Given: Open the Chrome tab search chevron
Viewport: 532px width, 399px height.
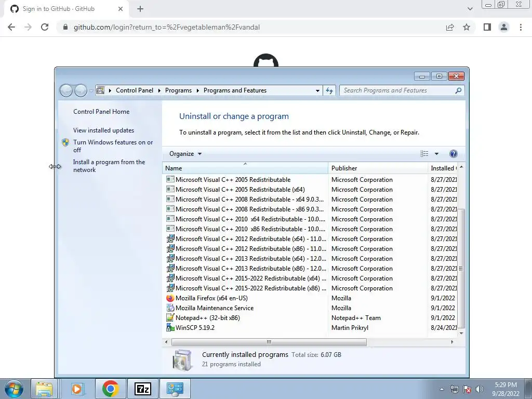Looking at the screenshot, I should tap(470, 9).
